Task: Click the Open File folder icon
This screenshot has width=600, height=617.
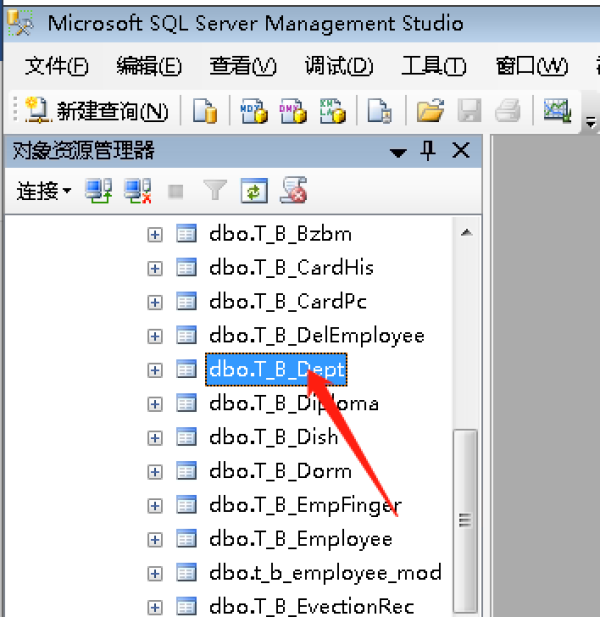Action: pos(430,111)
